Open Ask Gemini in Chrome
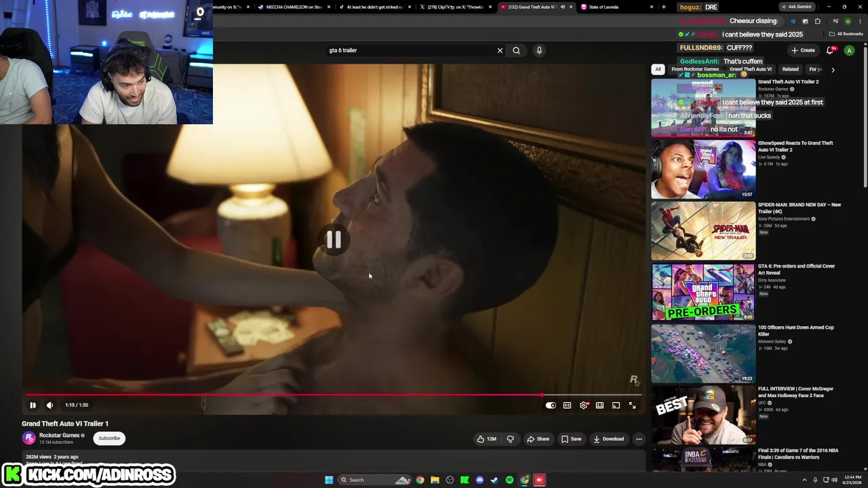868x488 pixels. pos(796,7)
